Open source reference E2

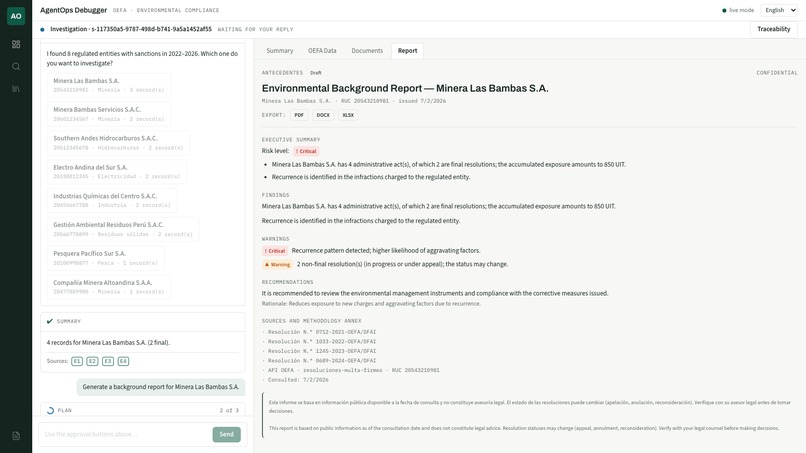(93, 361)
